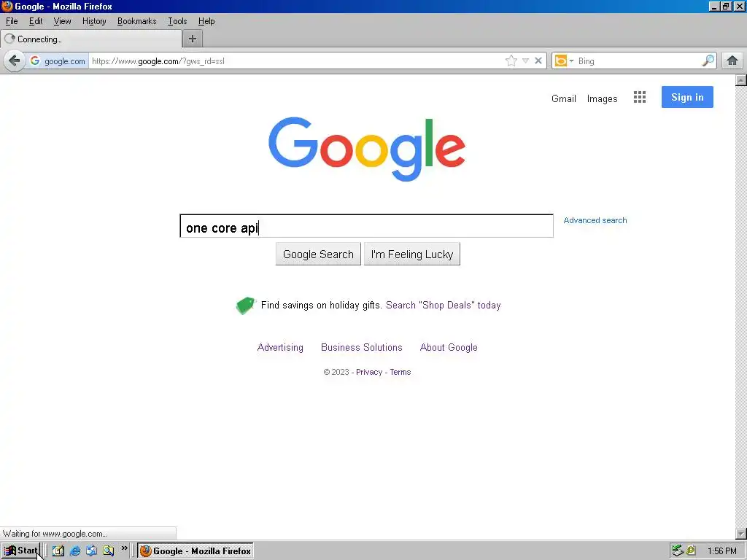Viewport: 747px width, 560px height.
Task: Open the Tools menu
Action: (x=177, y=21)
